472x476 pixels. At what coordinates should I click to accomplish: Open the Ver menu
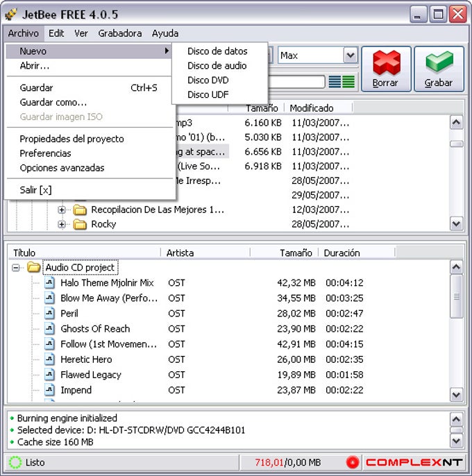point(81,33)
